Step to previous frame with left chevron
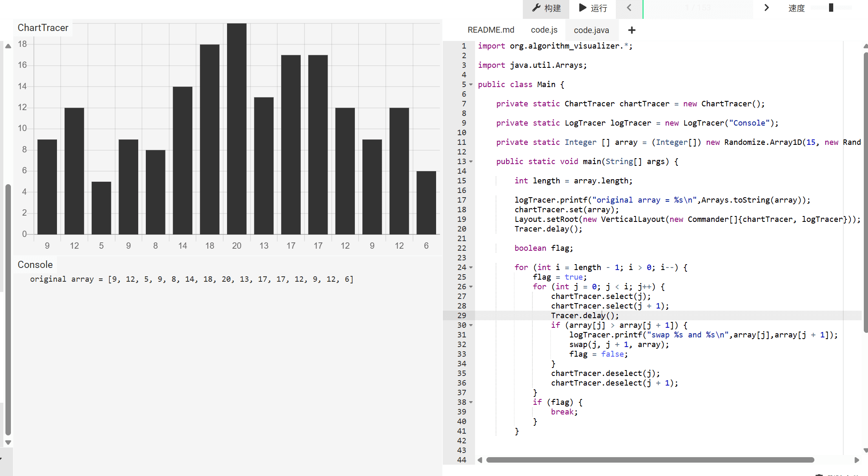868x476 pixels. tap(629, 8)
